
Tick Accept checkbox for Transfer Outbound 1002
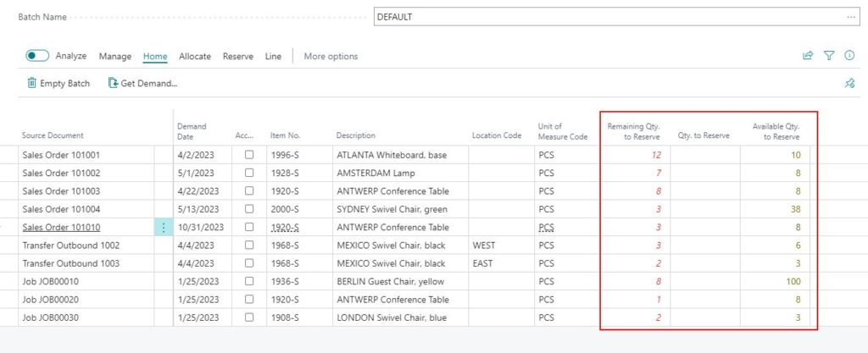[249, 245]
